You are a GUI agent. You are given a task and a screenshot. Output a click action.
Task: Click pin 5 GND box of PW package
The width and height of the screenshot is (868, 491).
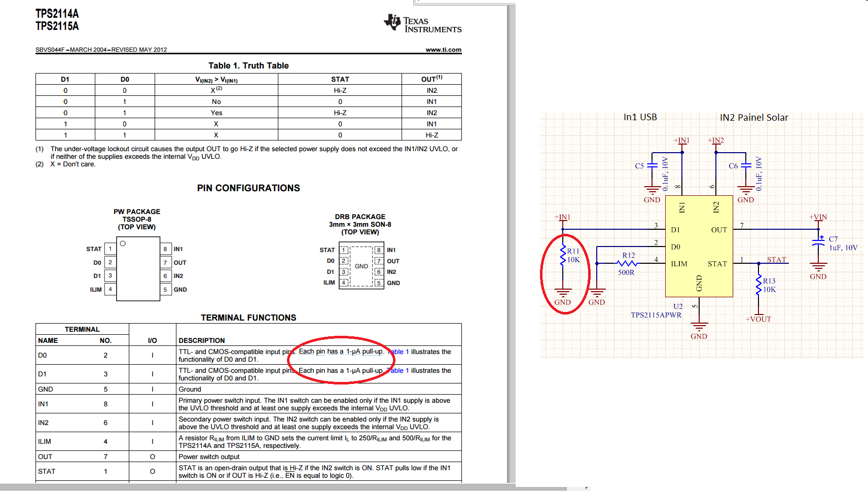(x=165, y=290)
